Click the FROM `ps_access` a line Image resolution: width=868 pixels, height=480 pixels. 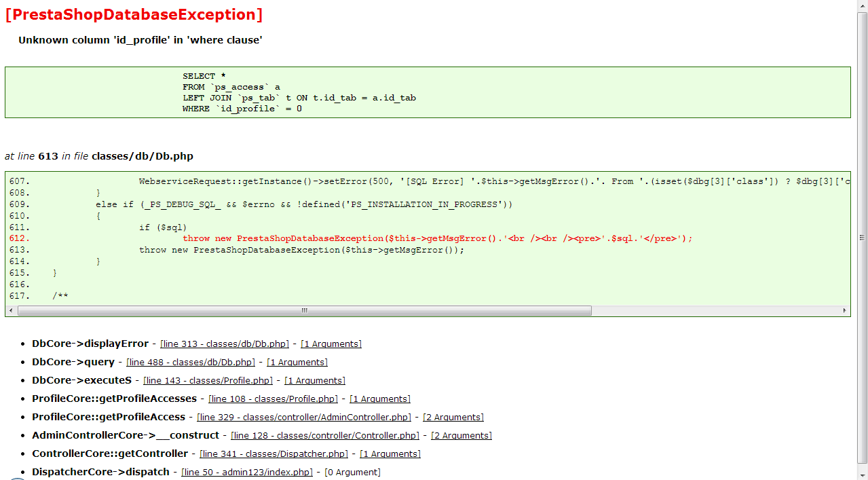tap(231, 87)
